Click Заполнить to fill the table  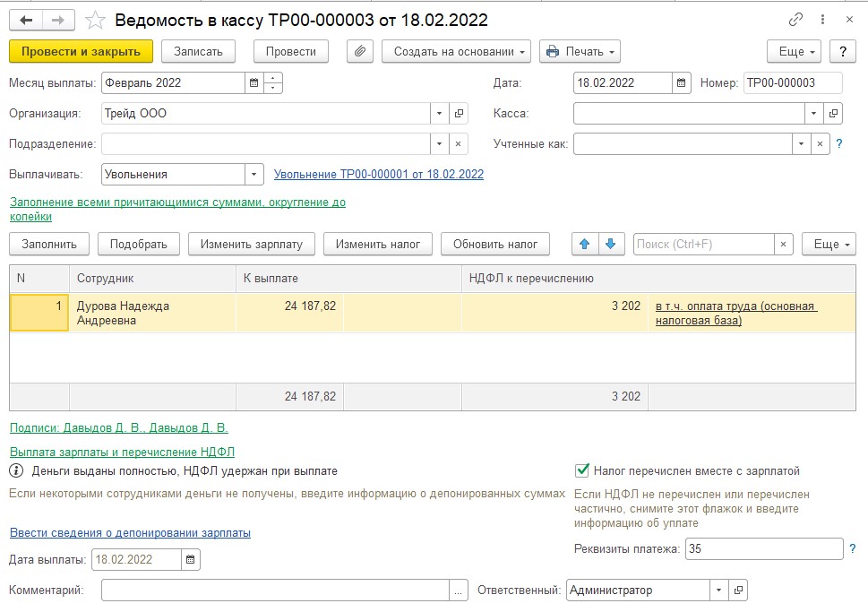(x=49, y=245)
